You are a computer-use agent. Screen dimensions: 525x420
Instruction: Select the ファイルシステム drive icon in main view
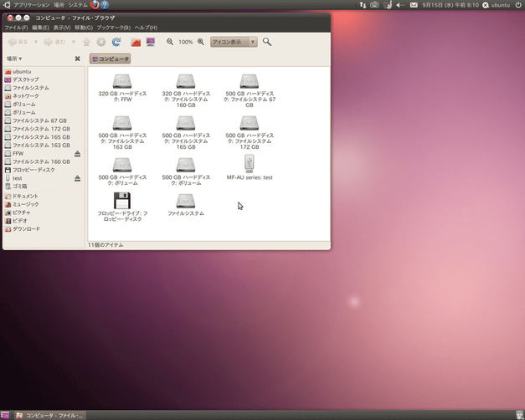pyautogui.click(x=186, y=204)
